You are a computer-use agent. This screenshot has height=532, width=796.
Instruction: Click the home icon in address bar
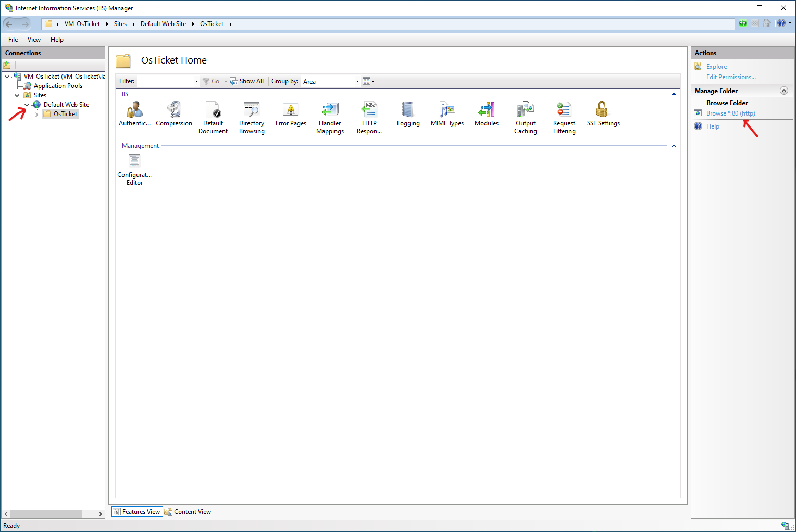point(767,23)
